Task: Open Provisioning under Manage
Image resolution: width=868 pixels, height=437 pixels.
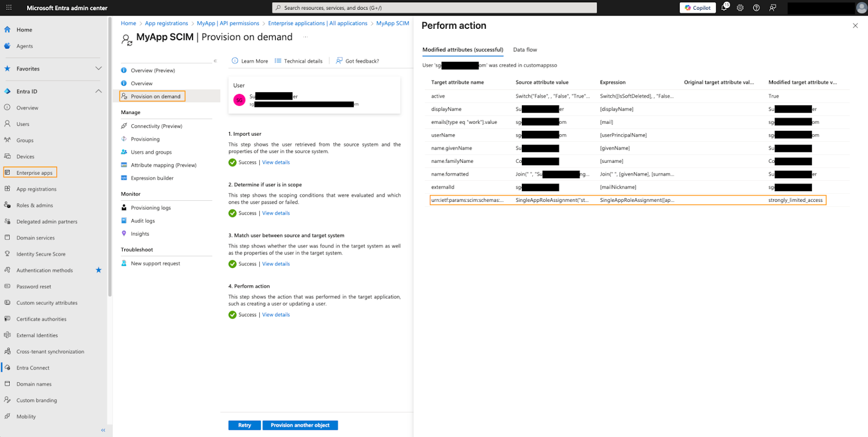Action: [x=145, y=140]
